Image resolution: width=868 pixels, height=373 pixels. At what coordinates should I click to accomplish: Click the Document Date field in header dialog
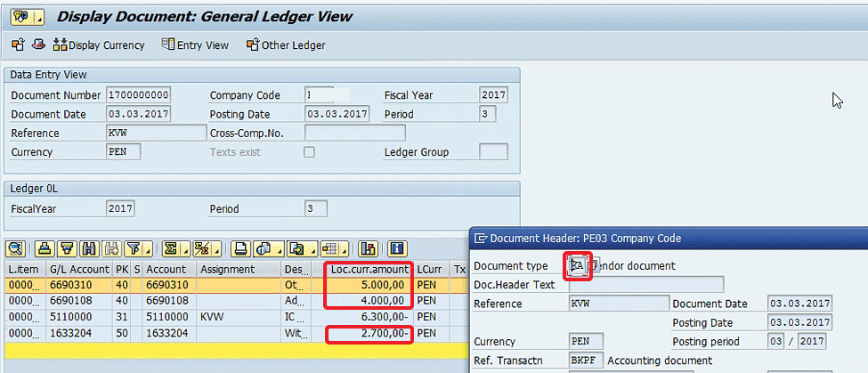coord(800,304)
